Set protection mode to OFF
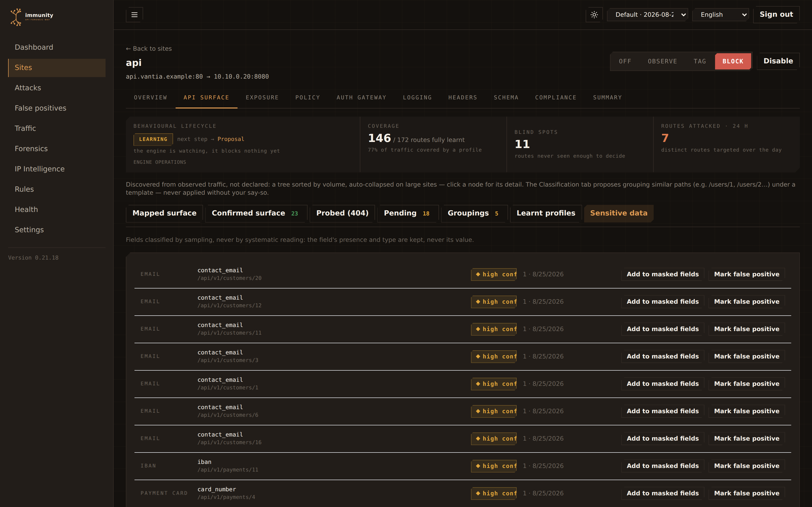 point(625,61)
